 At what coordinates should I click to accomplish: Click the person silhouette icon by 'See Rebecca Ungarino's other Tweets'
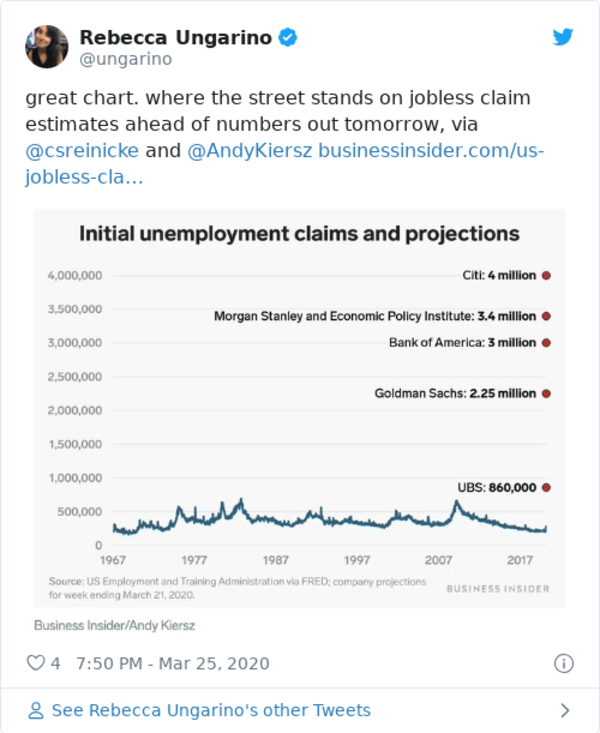tap(36, 711)
